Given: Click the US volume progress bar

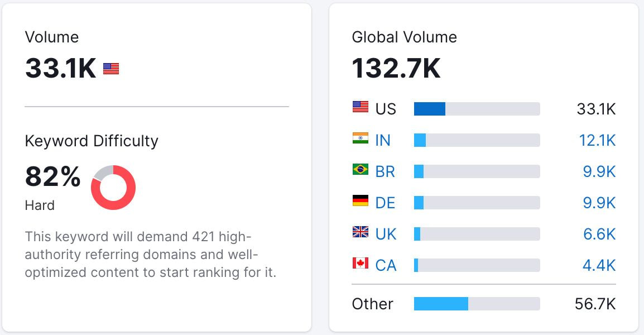Looking at the screenshot, I should tap(477, 109).
